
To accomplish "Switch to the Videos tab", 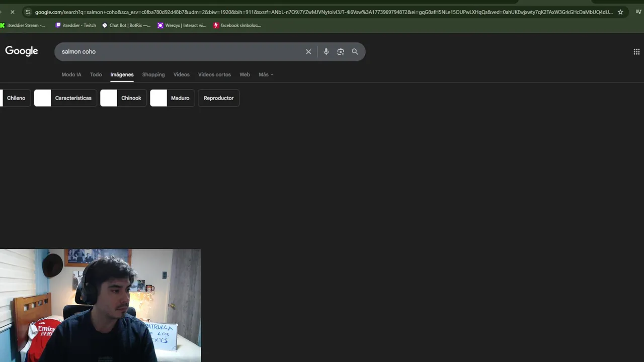I will pyautogui.click(x=182, y=74).
